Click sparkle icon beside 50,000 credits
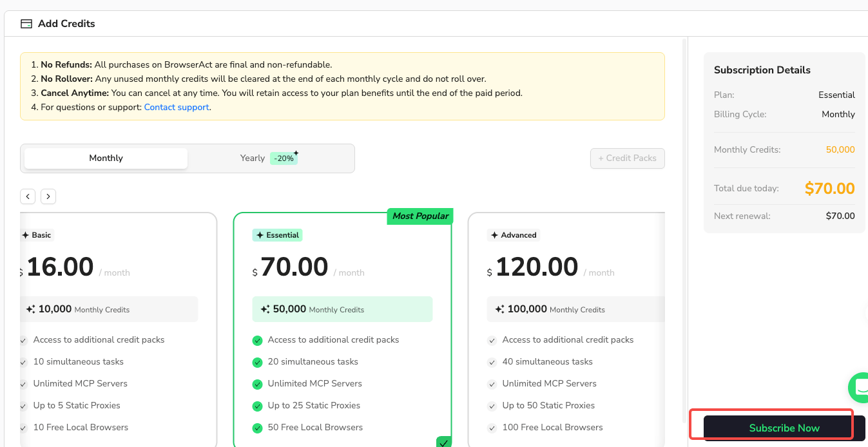 pyautogui.click(x=265, y=309)
